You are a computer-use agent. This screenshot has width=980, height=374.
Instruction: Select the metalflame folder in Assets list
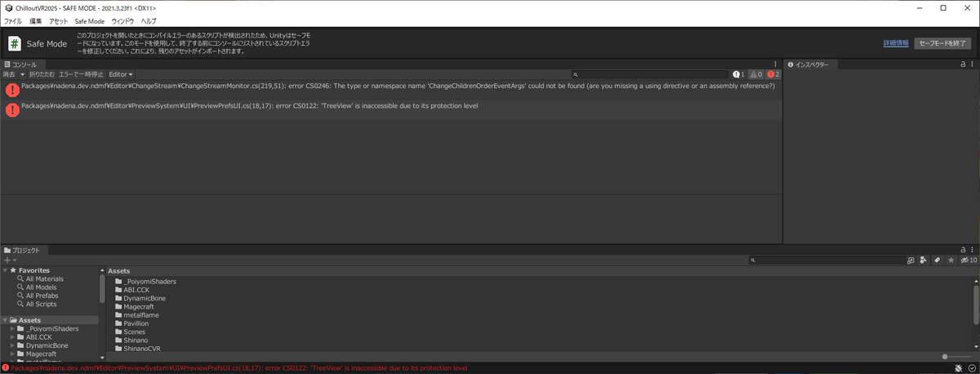coord(136,314)
